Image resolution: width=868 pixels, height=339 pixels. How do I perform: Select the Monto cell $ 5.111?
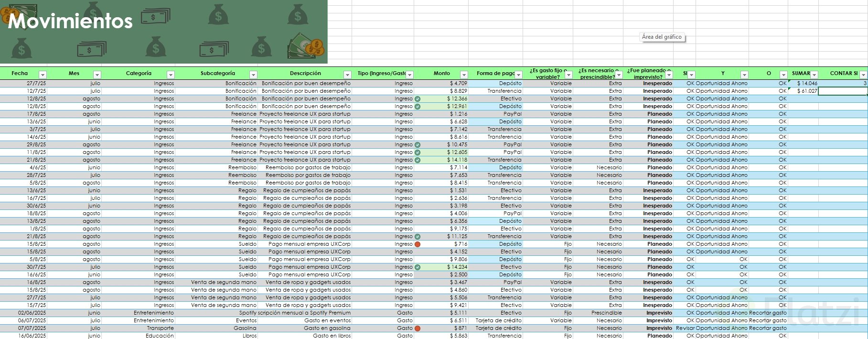pyautogui.click(x=441, y=313)
